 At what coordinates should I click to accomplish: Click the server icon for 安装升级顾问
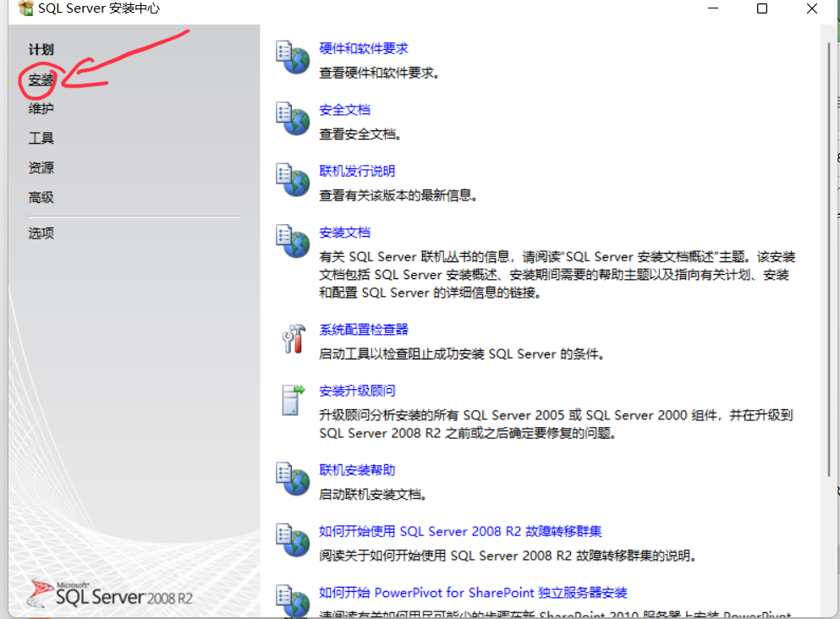coord(293,400)
